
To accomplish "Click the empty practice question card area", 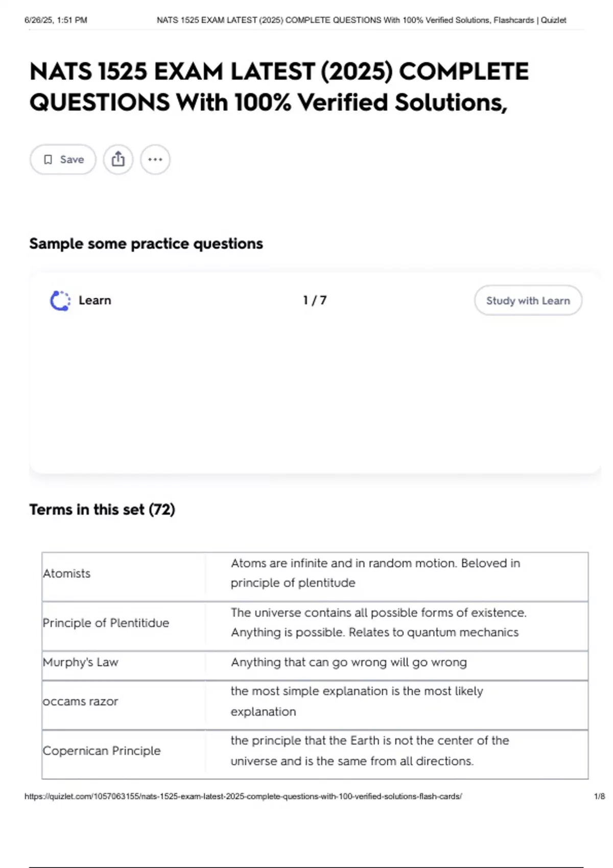I will click(x=315, y=398).
